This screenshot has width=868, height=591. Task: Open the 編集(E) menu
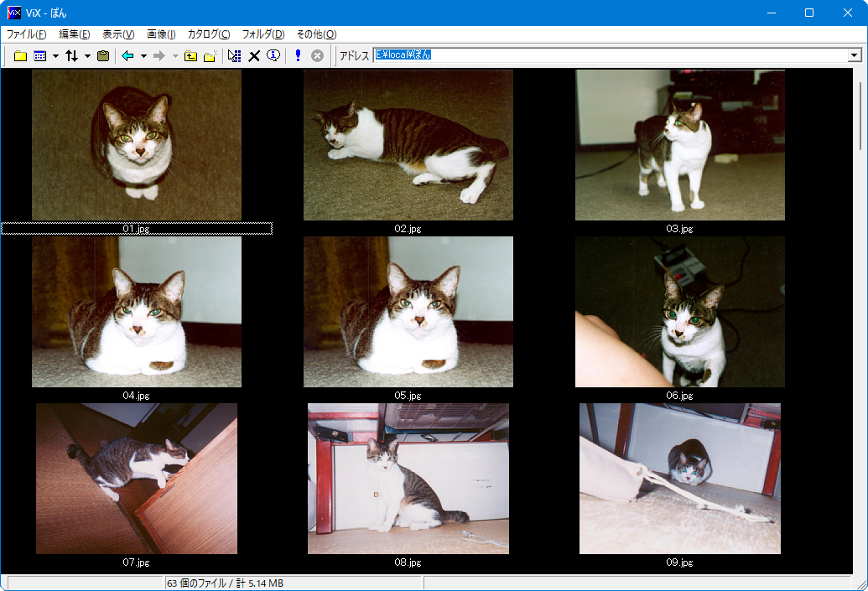pos(74,34)
